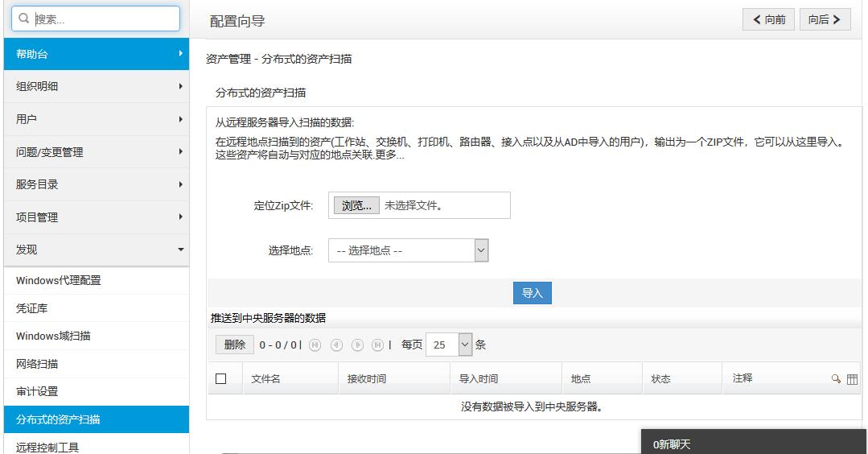Click the 注释 column header
The image size is (868, 454).
(743, 378)
